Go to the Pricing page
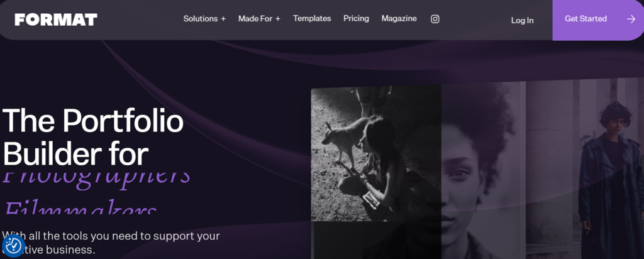 [356, 19]
